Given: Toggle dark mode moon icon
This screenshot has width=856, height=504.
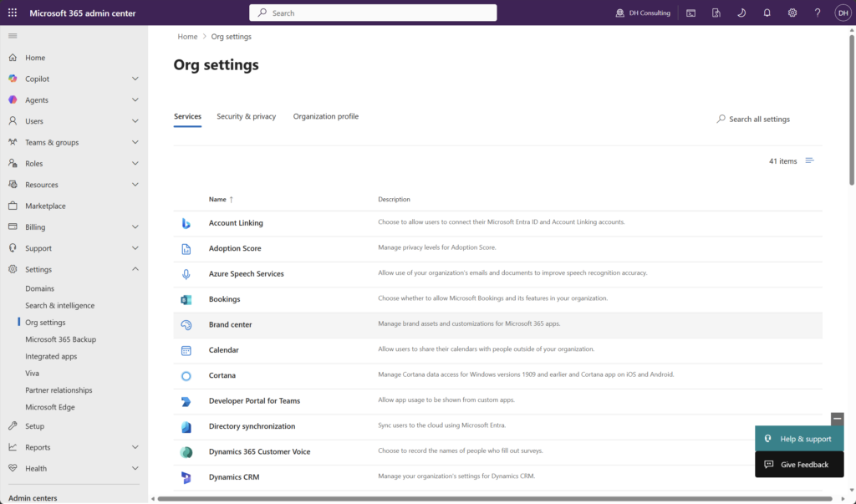Looking at the screenshot, I should [x=741, y=13].
